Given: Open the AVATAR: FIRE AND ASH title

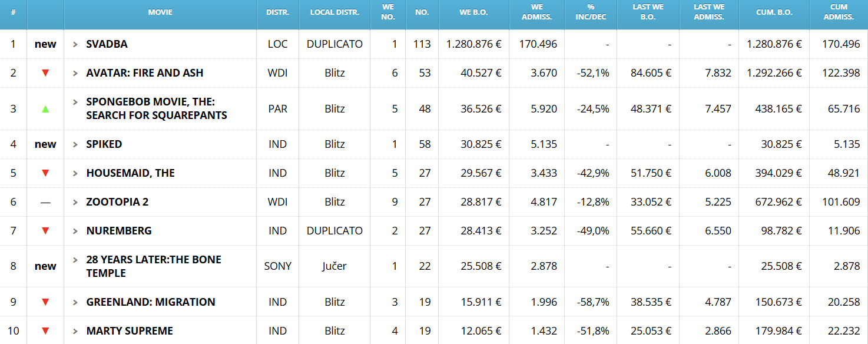Looking at the screenshot, I should click(144, 73).
